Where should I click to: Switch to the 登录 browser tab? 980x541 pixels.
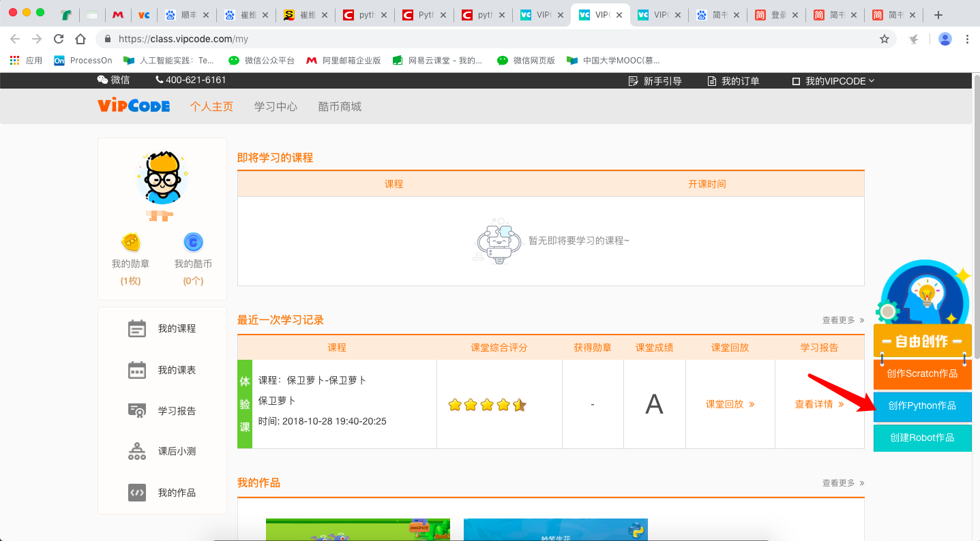[775, 14]
